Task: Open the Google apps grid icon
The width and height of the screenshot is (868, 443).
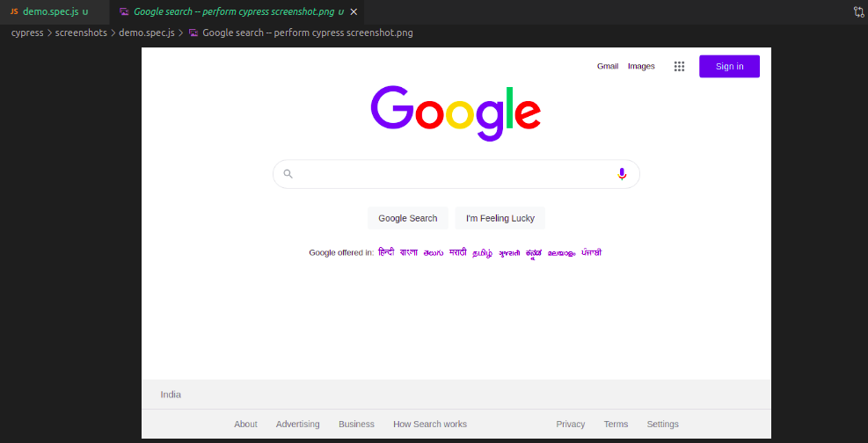Action: pyautogui.click(x=679, y=67)
